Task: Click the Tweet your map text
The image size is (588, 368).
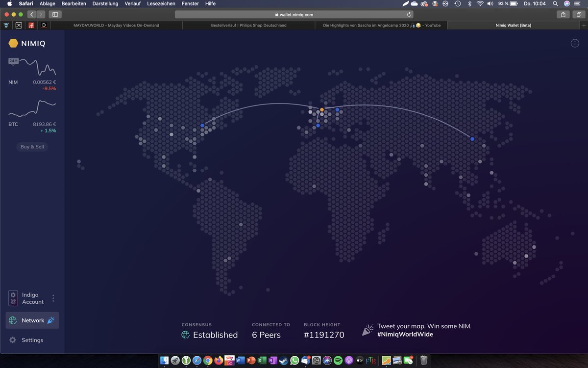Action: (x=424, y=326)
